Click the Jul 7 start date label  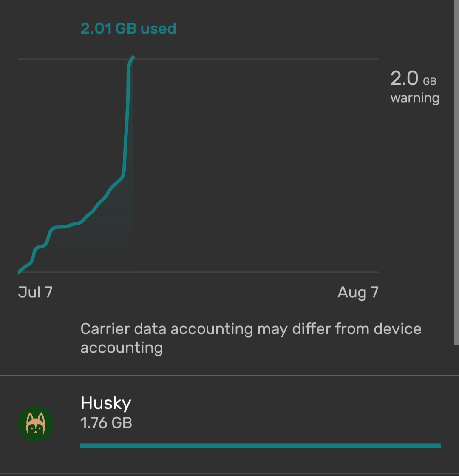pyautogui.click(x=35, y=292)
